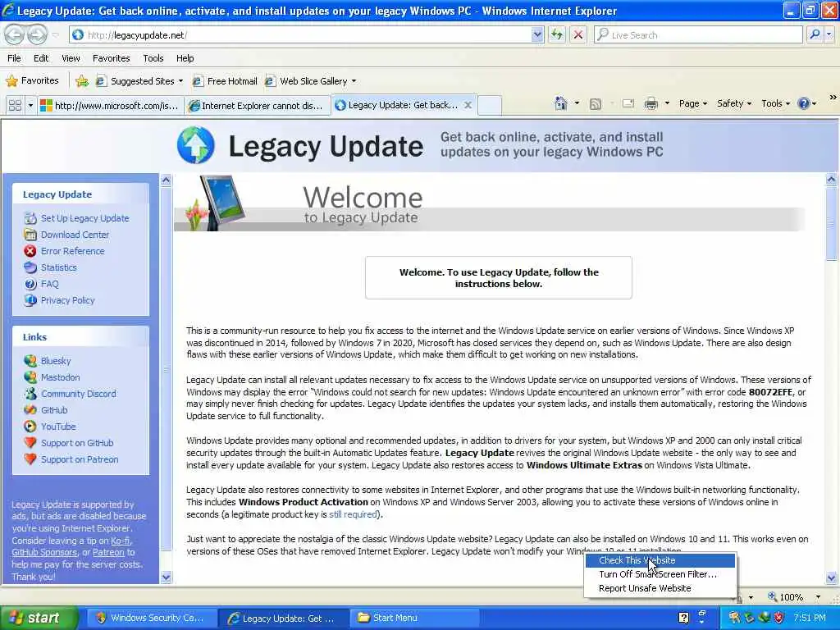
Task: Click the Read Mail icon
Action: [628, 103]
